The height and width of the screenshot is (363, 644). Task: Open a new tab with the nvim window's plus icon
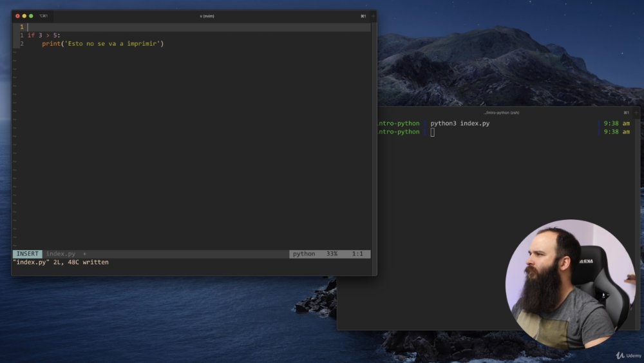coord(374,16)
